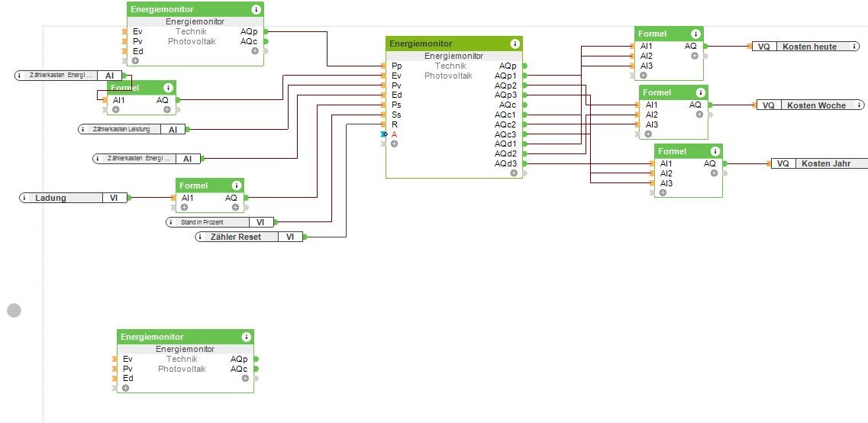
Task: Select the Zählerkasten Leistung analog input
Action: pos(132,129)
